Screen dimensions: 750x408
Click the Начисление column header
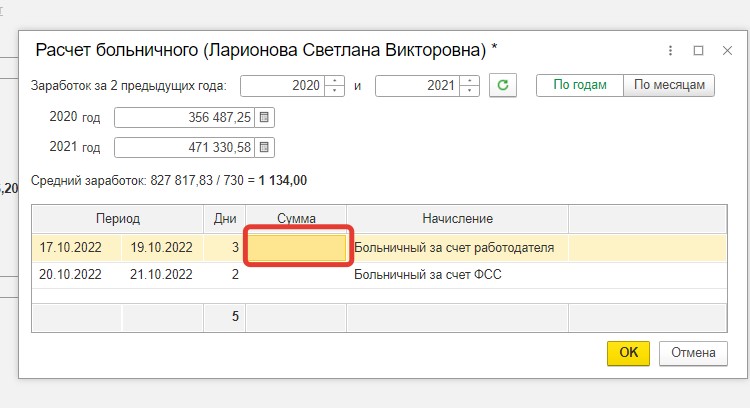click(457, 219)
